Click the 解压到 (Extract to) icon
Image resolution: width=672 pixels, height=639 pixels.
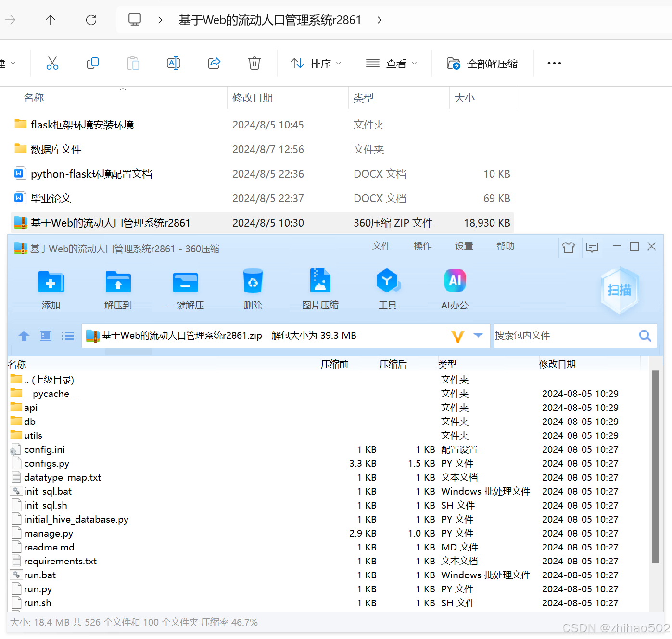coord(118,282)
